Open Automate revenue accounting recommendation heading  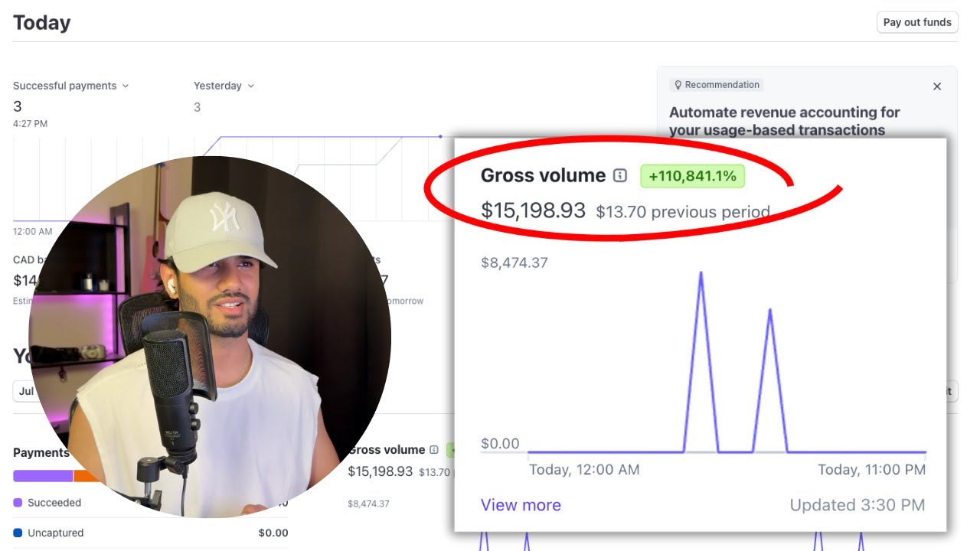pyautogui.click(x=785, y=121)
